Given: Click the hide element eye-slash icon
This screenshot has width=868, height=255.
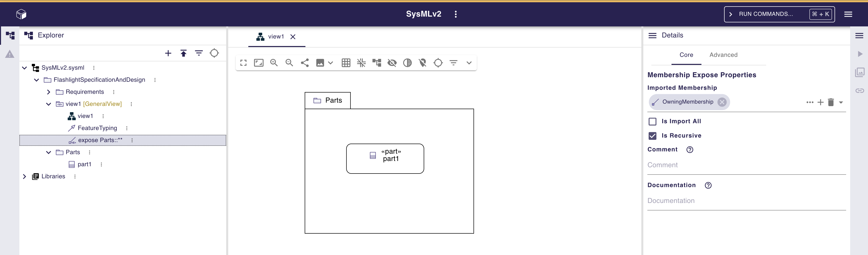Looking at the screenshot, I should tap(392, 63).
